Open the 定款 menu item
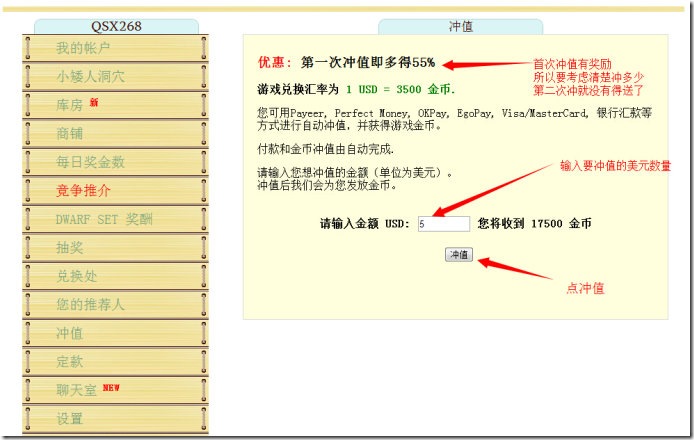Image resolution: width=694 pixels, height=440 pixels. pos(70,361)
